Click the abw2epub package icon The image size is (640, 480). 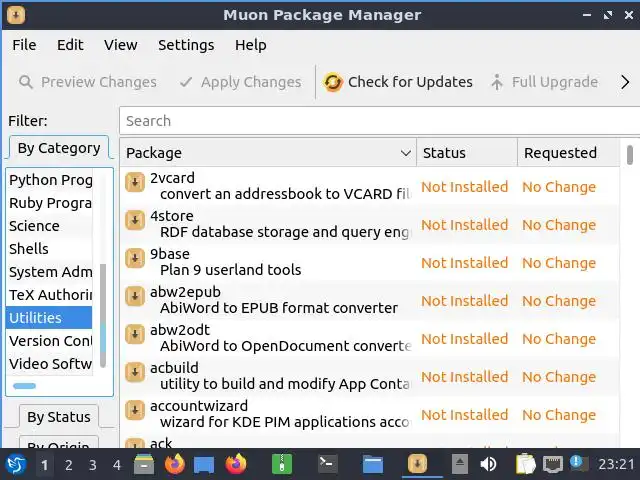click(135, 297)
